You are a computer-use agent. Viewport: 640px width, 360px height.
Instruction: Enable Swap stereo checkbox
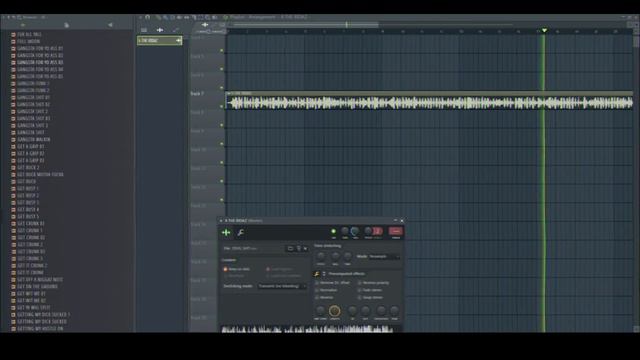point(360,298)
